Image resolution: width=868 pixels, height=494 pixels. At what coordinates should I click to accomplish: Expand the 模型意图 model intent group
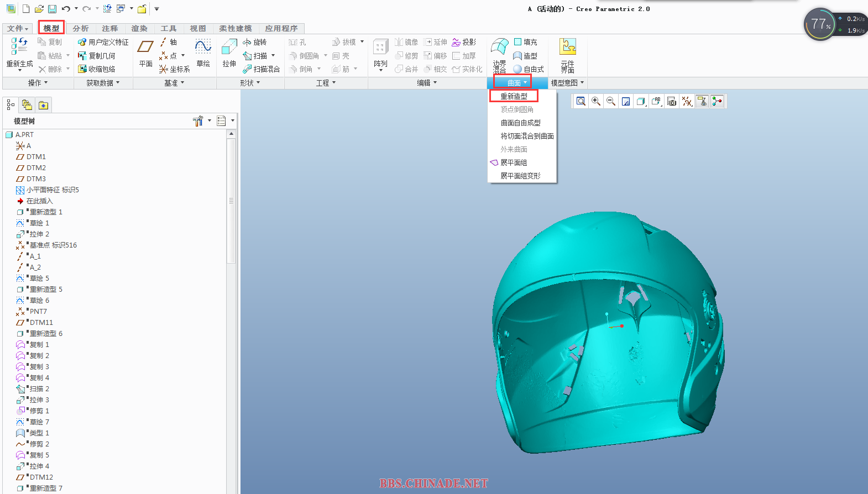point(567,83)
